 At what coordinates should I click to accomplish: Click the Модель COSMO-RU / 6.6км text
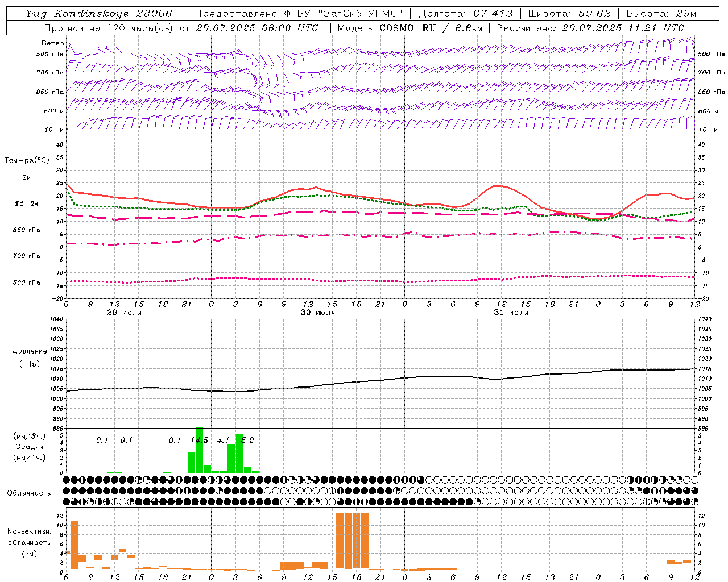(x=410, y=28)
